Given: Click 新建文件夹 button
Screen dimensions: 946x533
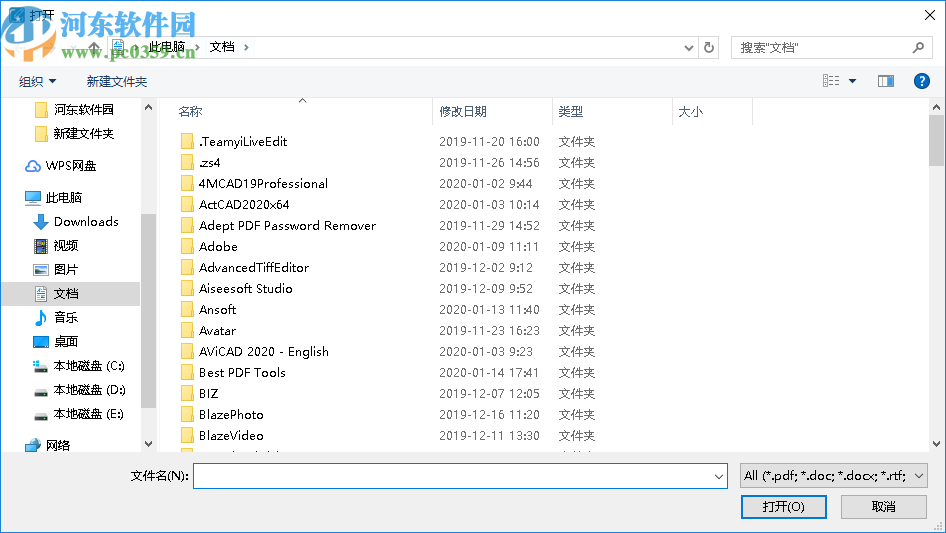Looking at the screenshot, I should (116, 81).
